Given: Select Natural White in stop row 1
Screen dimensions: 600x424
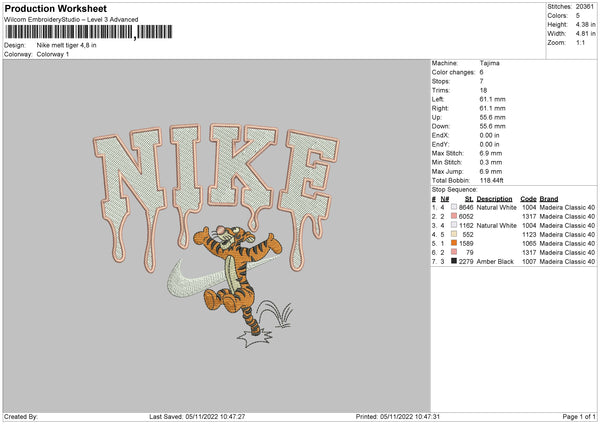Looking at the screenshot, I should click(497, 207).
